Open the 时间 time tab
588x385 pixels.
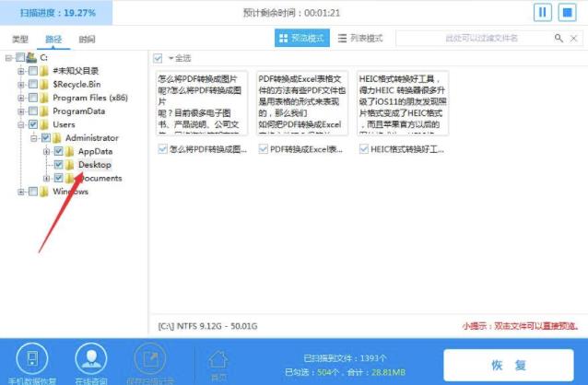click(87, 39)
